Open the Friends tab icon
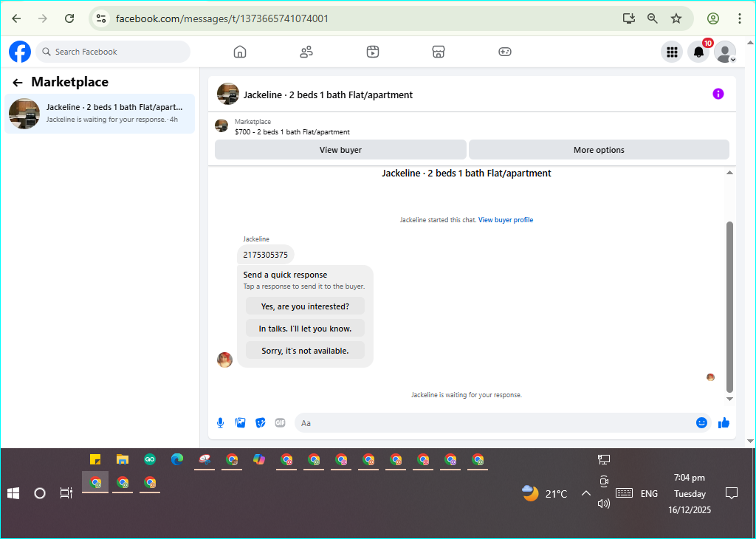 click(306, 52)
